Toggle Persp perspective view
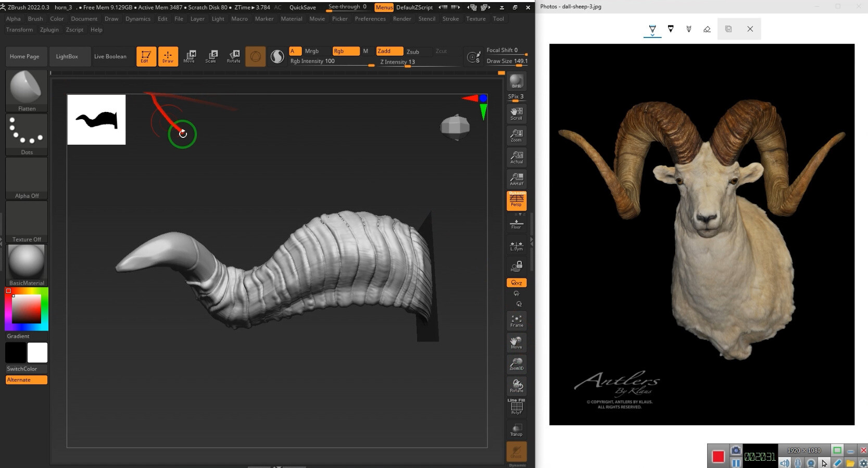This screenshot has height=468, width=868. click(517, 201)
